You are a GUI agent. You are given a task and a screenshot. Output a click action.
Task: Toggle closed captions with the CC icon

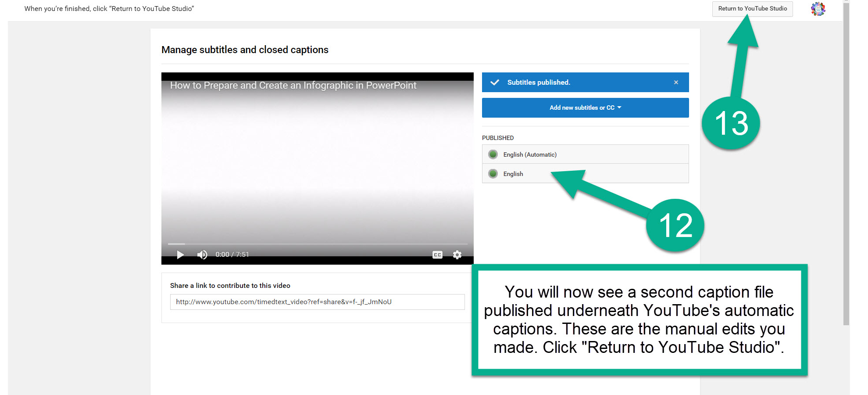[437, 255]
